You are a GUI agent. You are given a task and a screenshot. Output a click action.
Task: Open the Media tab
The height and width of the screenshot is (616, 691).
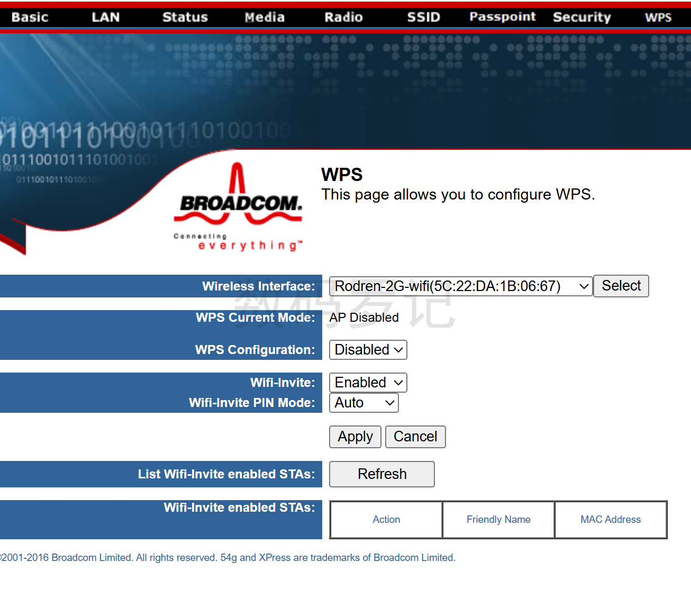265,17
